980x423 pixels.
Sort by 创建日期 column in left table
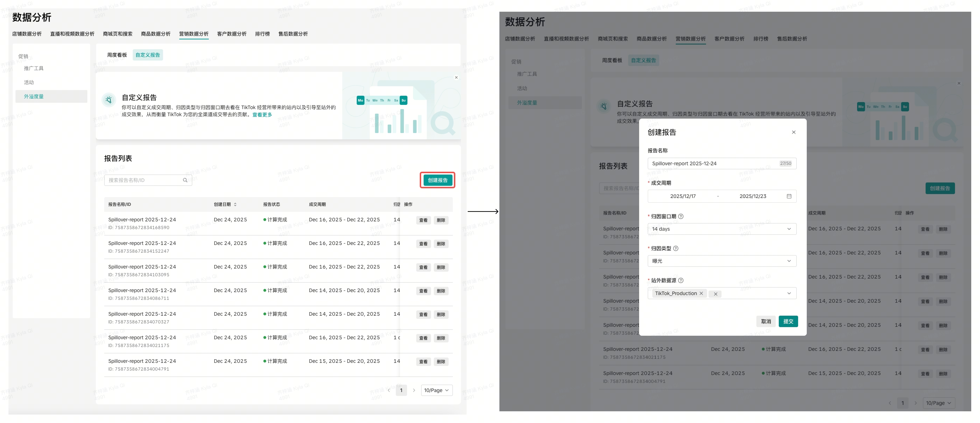point(235,204)
